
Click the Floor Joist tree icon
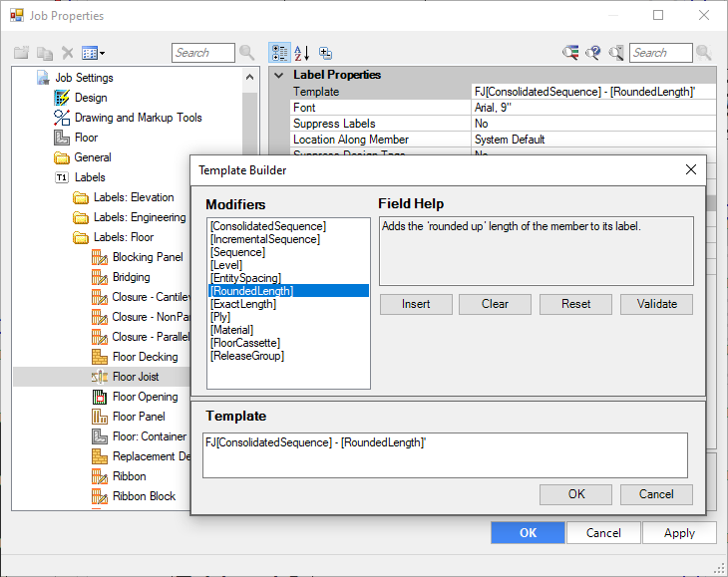click(100, 377)
